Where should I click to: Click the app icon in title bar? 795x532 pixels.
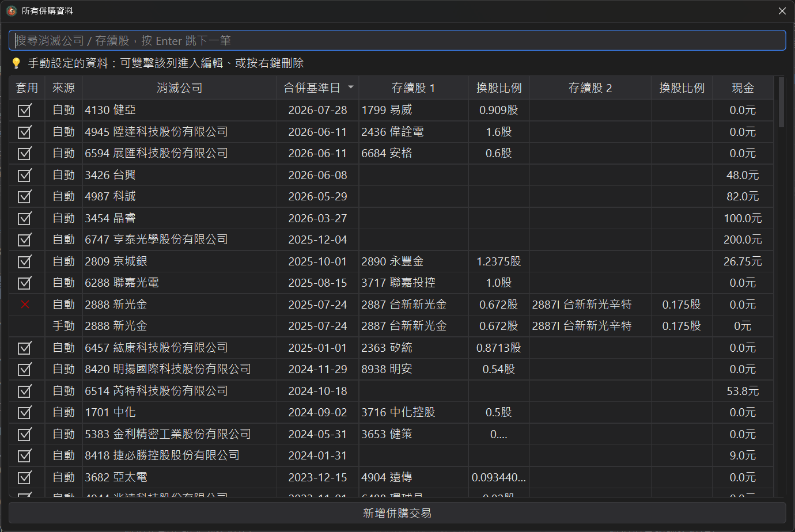pyautogui.click(x=12, y=11)
